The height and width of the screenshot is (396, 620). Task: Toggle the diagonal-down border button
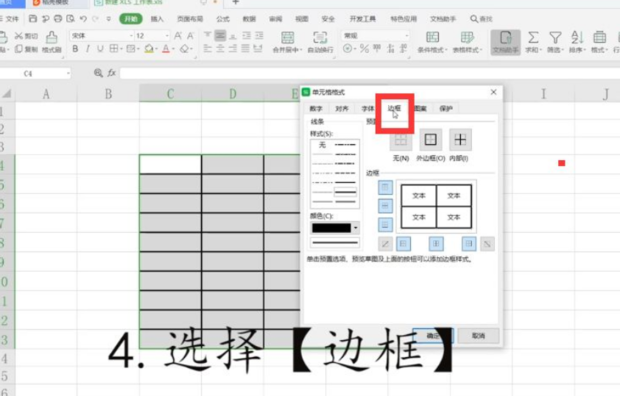[487, 244]
